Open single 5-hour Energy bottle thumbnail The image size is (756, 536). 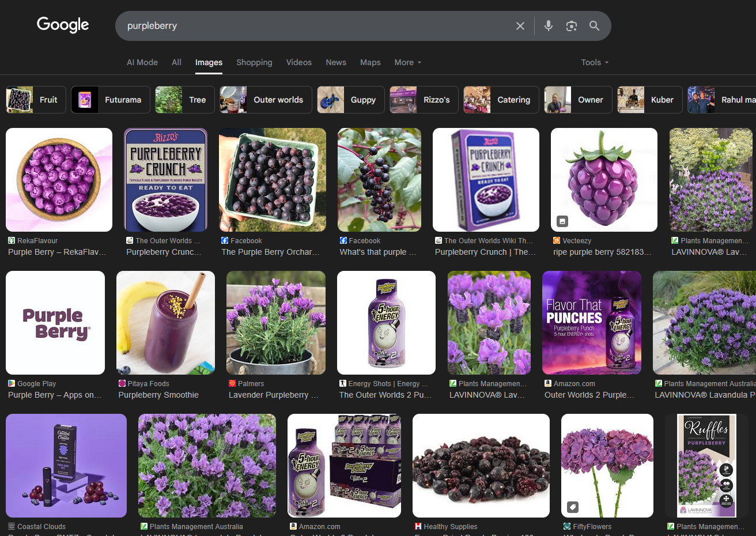(x=386, y=323)
